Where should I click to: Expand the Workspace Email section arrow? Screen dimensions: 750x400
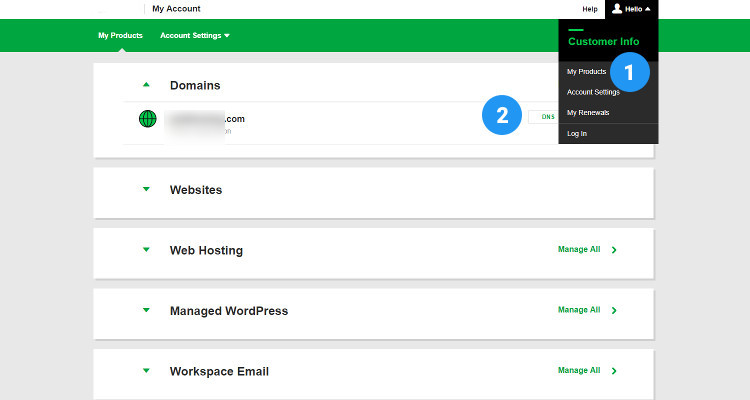click(x=146, y=370)
